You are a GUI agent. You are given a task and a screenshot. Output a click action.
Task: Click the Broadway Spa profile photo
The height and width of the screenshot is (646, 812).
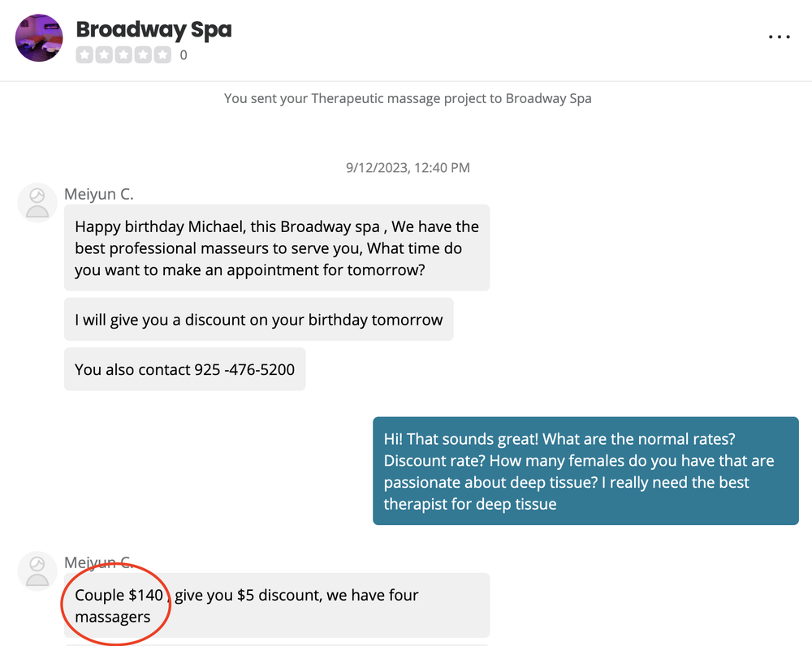click(x=39, y=38)
